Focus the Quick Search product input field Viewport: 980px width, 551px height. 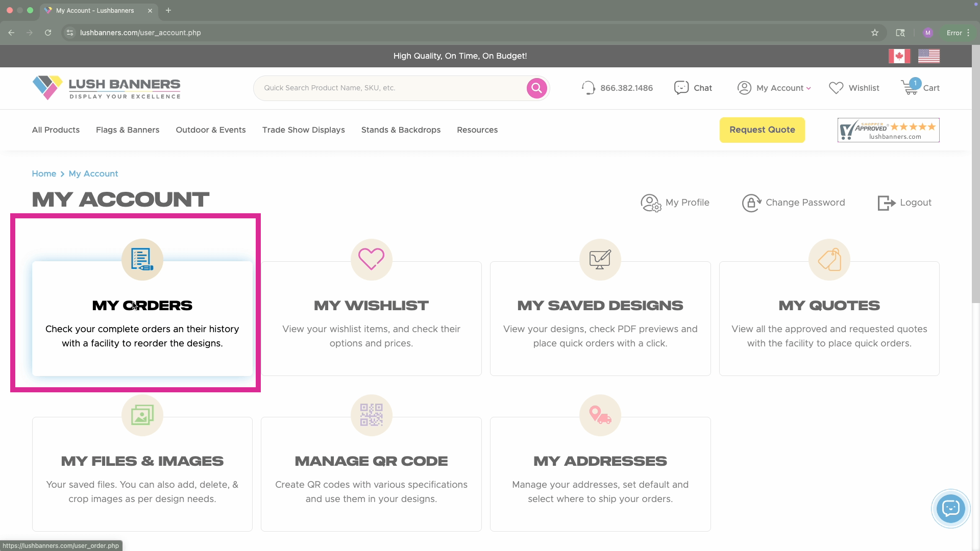pos(388,88)
